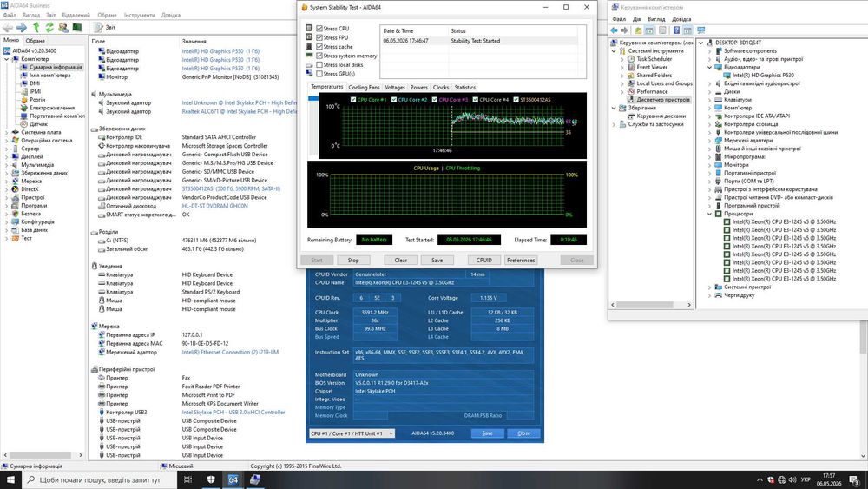Click Windows taskbar search field
Image resolution: width=868 pixels, height=489 pixels.
point(100,479)
